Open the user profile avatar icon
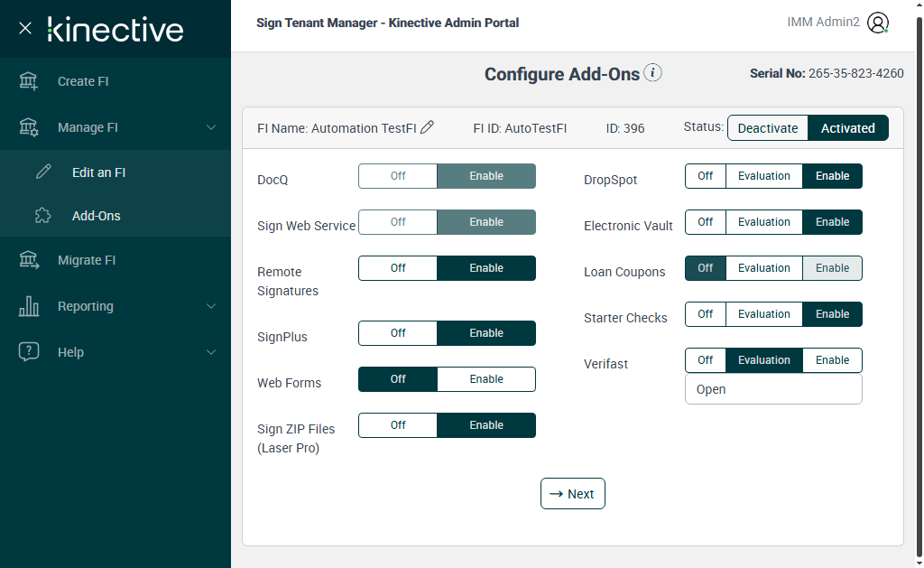Viewport: 924px width, 568px height. click(877, 23)
